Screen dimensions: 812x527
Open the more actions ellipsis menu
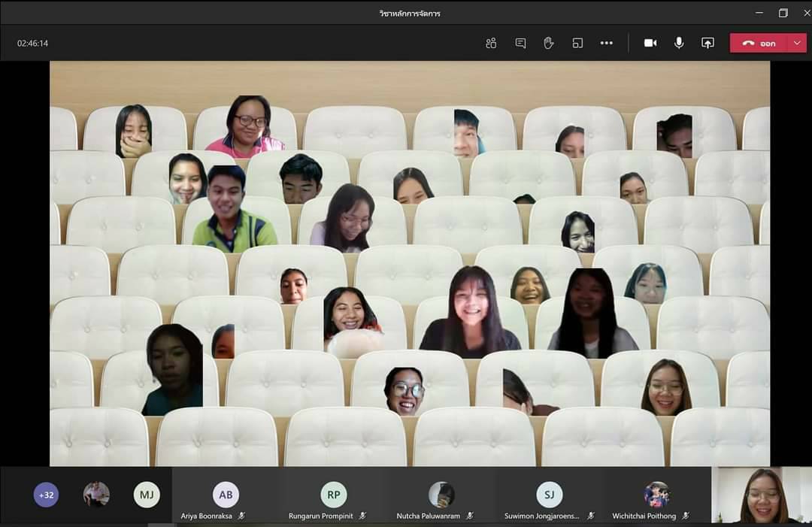tap(607, 44)
